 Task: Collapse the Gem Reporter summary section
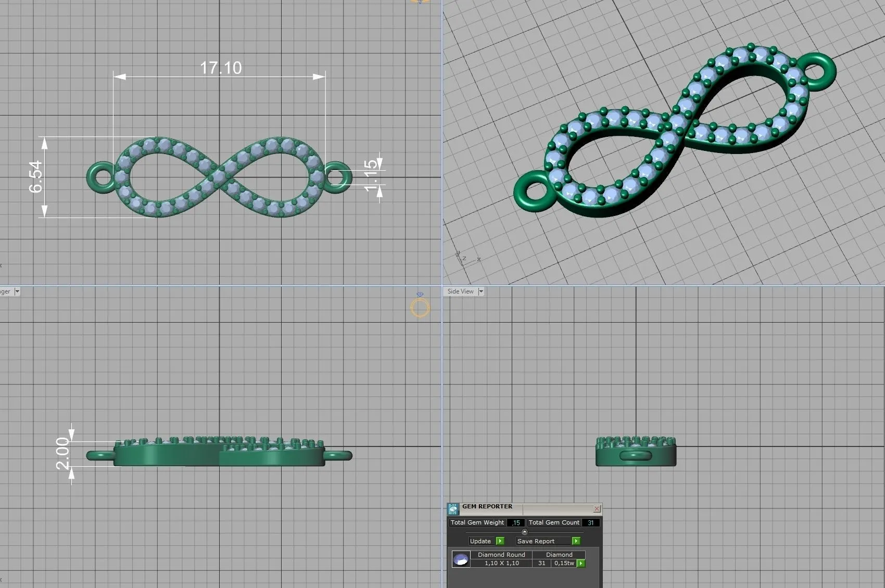[524, 532]
